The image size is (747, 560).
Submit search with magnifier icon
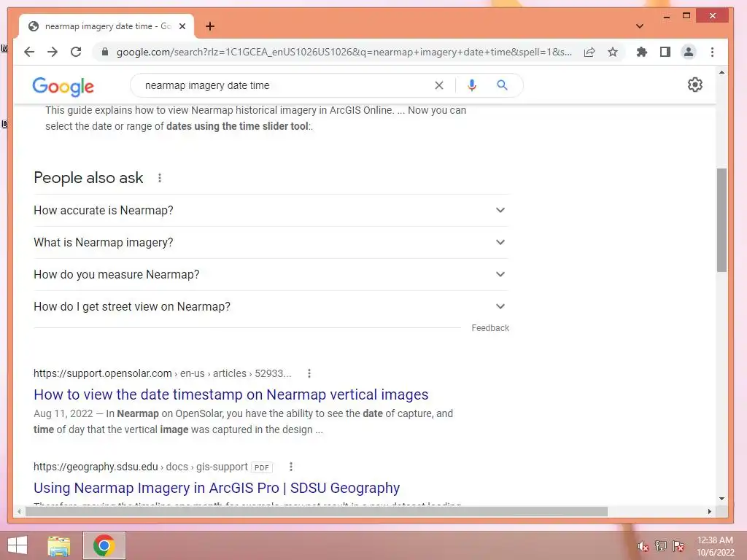tap(502, 85)
